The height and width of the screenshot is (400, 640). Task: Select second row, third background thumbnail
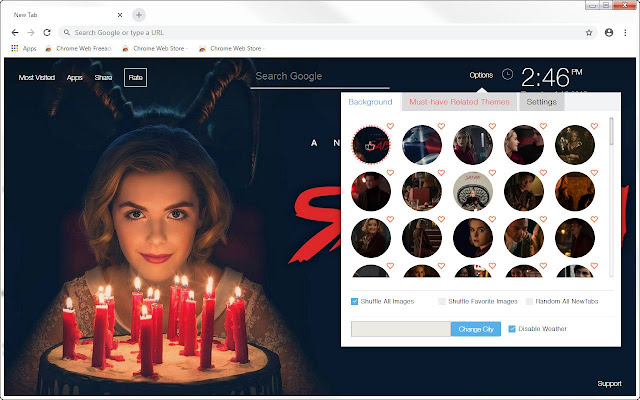(x=473, y=191)
